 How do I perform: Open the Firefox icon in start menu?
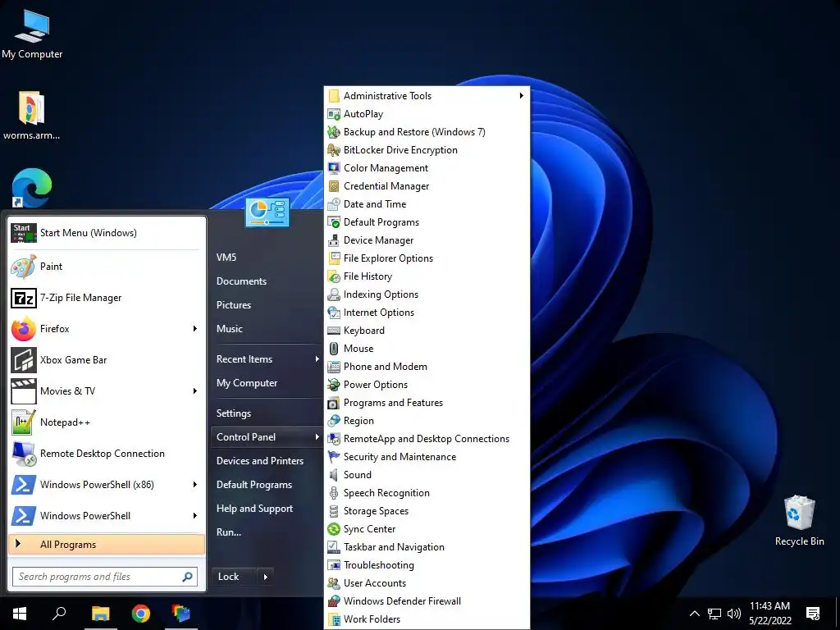pyautogui.click(x=24, y=328)
